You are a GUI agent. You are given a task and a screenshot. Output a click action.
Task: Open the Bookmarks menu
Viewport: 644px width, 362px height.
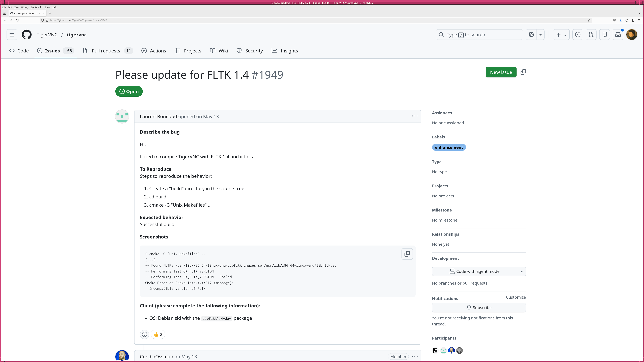[x=37, y=7]
